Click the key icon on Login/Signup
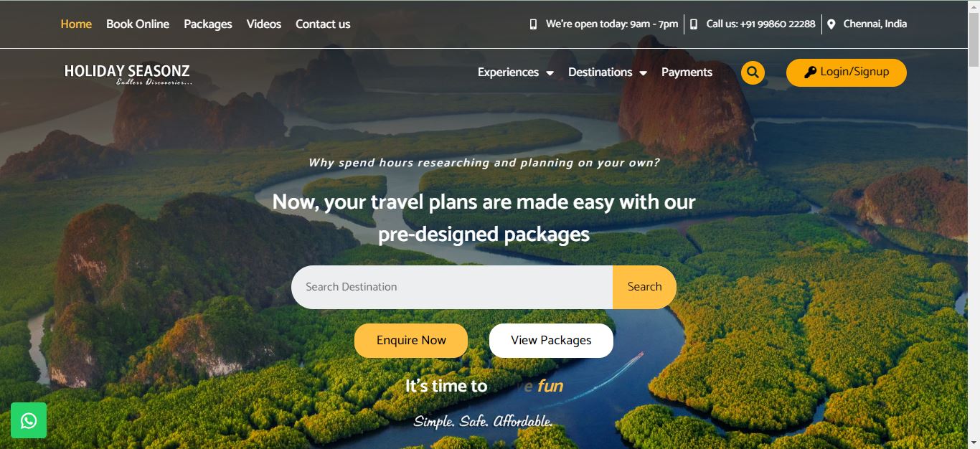This screenshot has height=449, width=980. pyautogui.click(x=810, y=72)
